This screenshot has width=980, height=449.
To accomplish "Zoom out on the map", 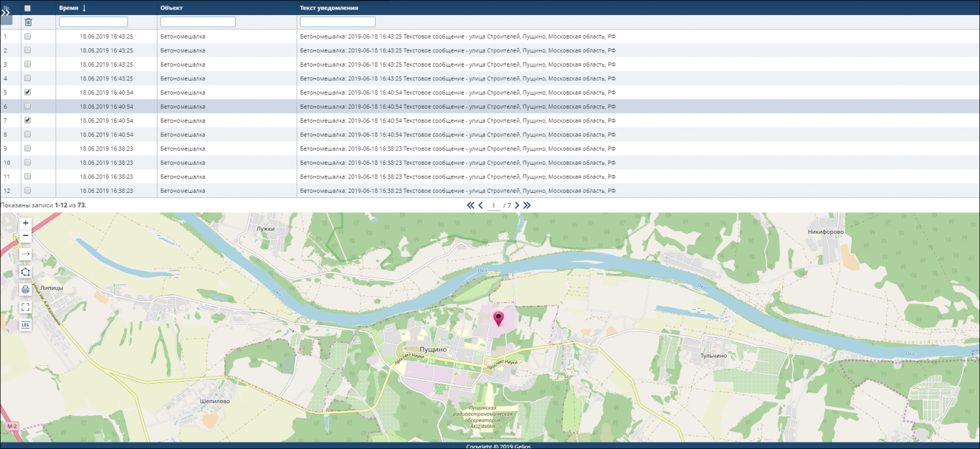I will coord(25,235).
